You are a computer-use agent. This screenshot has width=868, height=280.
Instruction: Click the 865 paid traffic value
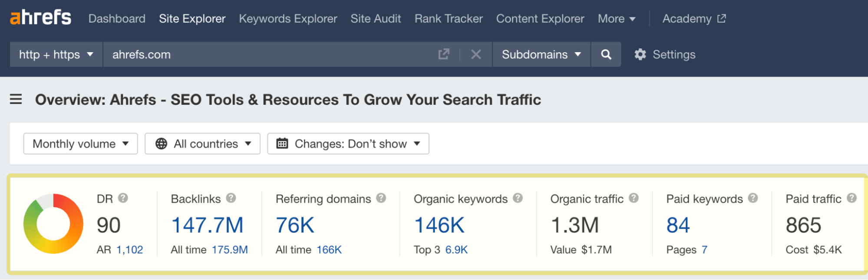(803, 225)
